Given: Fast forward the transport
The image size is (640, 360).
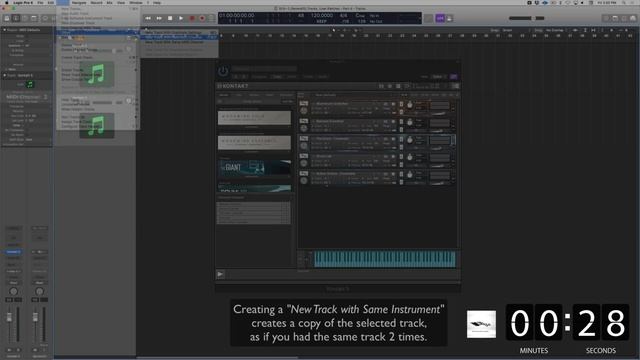Looking at the screenshot, I should 159,18.
